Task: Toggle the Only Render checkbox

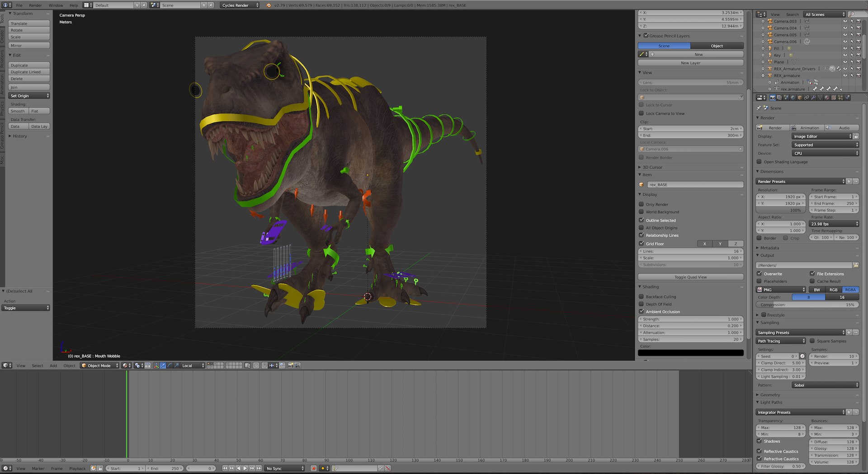Action: (x=641, y=204)
